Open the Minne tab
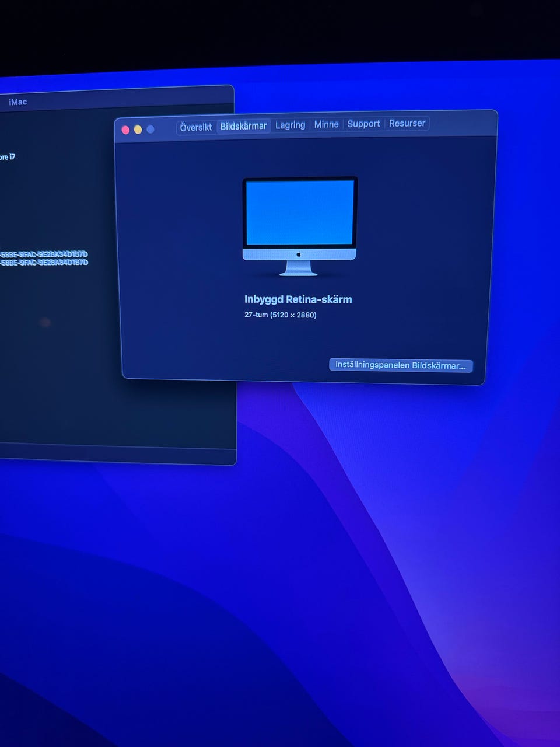Image resolution: width=560 pixels, height=747 pixels. tap(326, 124)
